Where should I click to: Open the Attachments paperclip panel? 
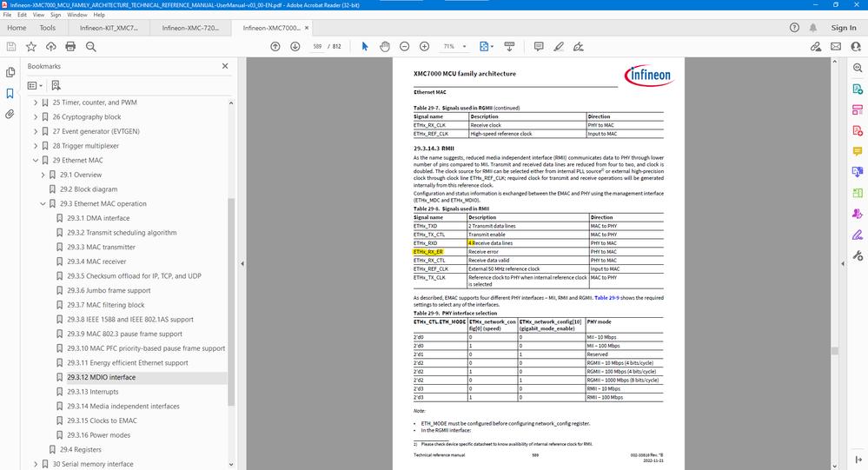(x=10, y=115)
